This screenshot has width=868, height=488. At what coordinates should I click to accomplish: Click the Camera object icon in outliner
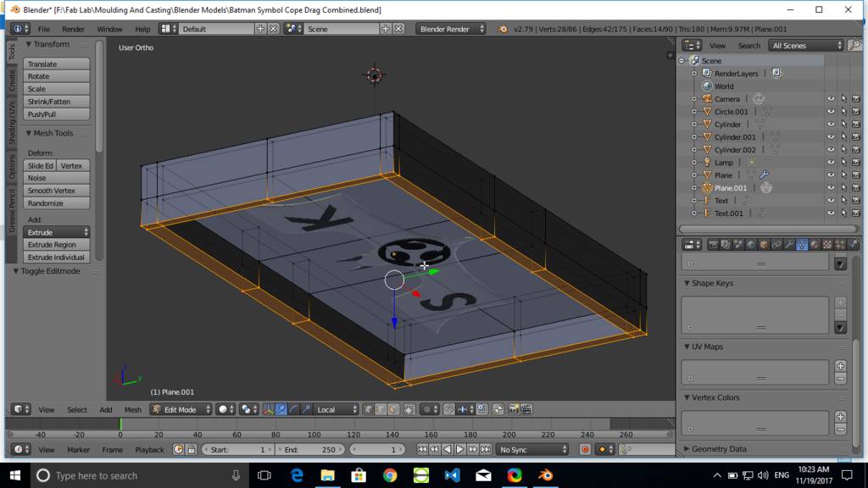[x=707, y=98]
